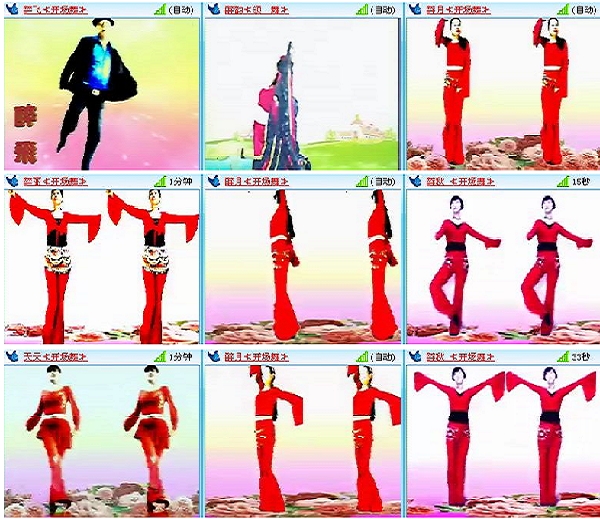Open the black-suit dancing man video thumbnail
The width and height of the screenshot is (600, 520).
point(100,94)
